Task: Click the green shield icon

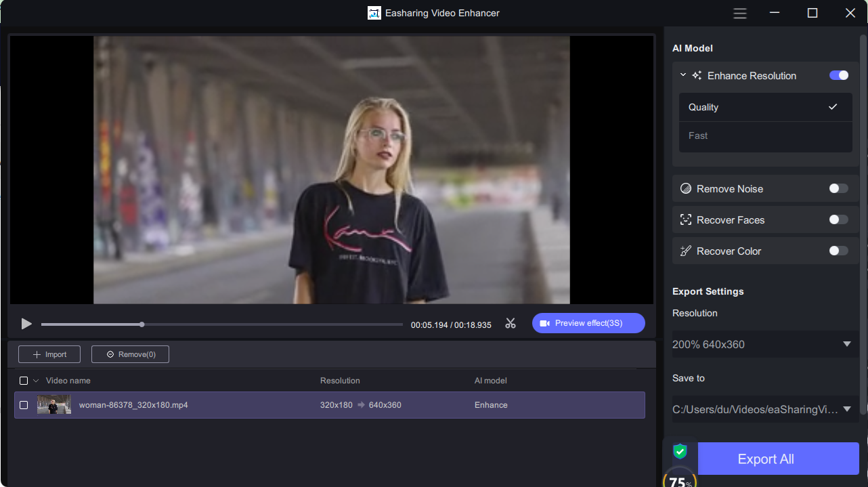Action: tap(680, 452)
